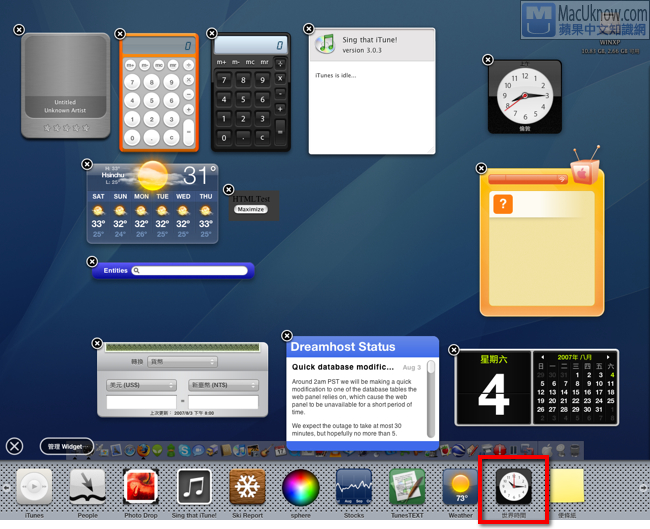Open the 美元 (US$) currency dropdown

tap(141, 385)
